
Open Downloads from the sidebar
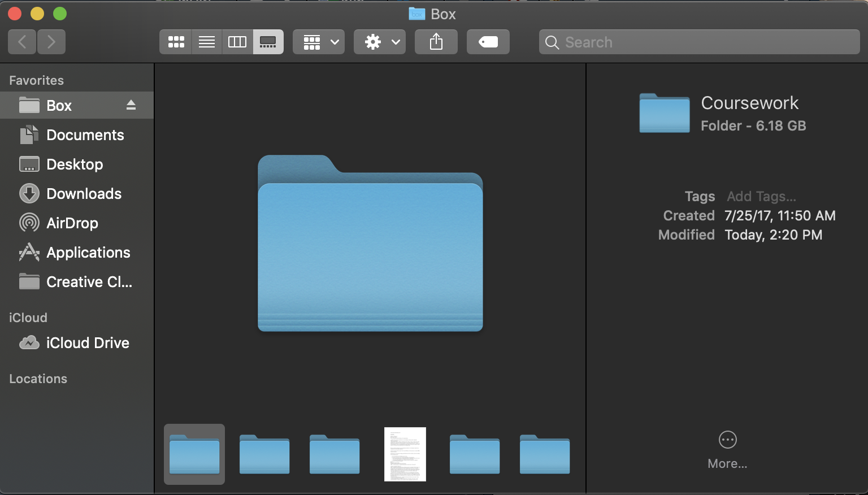click(84, 194)
